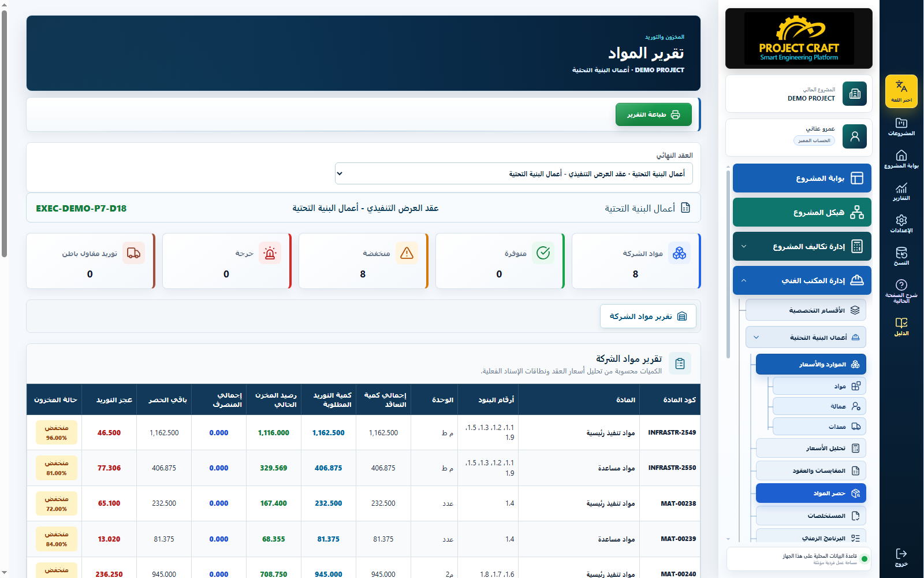Click the current project building icon
Image resolution: width=924 pixels, height=578 pixels.
[x=855, y=94]
